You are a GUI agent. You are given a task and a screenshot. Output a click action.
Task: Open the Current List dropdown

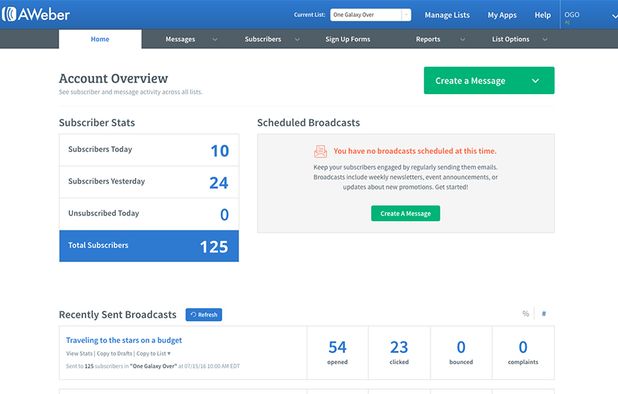pos(370,15)
